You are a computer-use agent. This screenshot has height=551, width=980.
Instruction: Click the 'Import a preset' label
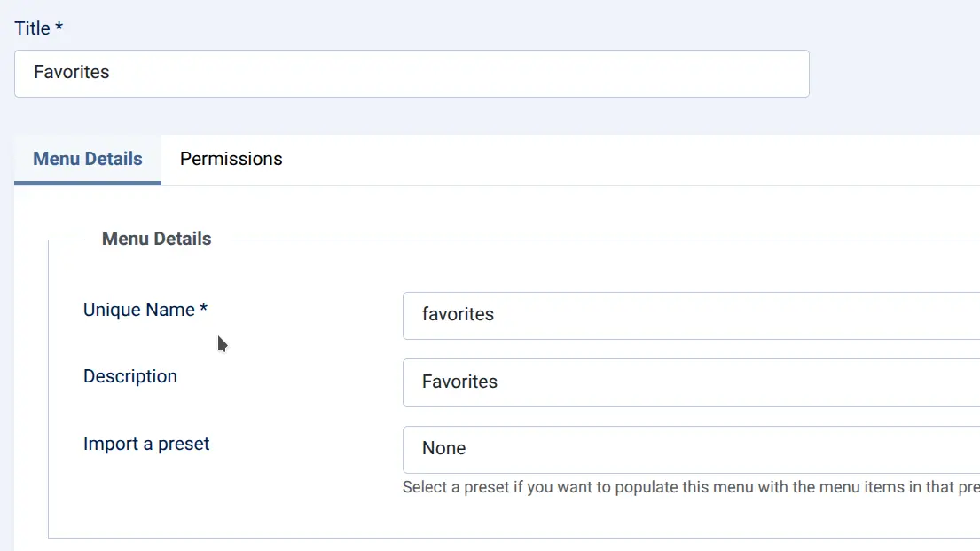[146, 444]
